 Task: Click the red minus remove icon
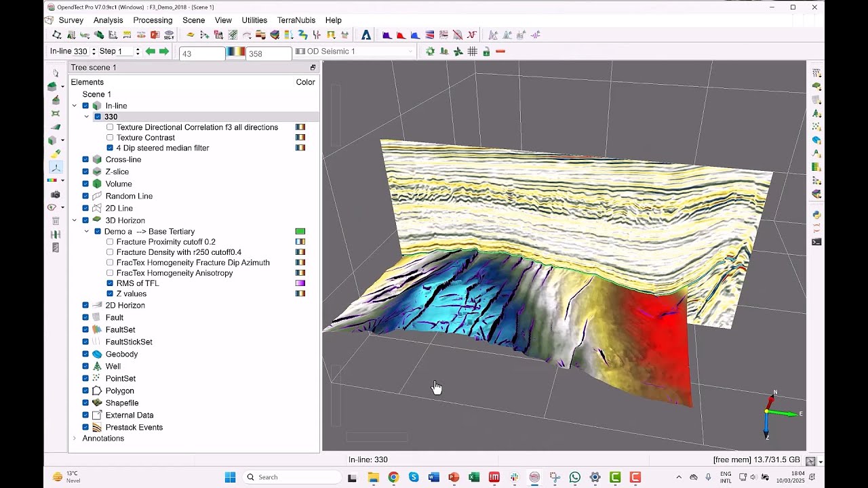coord(500,52)
